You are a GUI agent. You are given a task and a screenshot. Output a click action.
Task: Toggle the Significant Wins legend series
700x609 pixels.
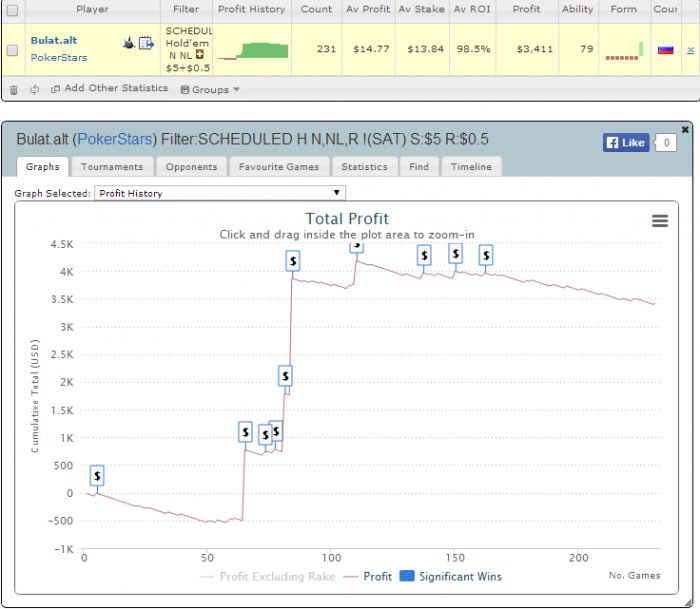[x=451, y=576]
